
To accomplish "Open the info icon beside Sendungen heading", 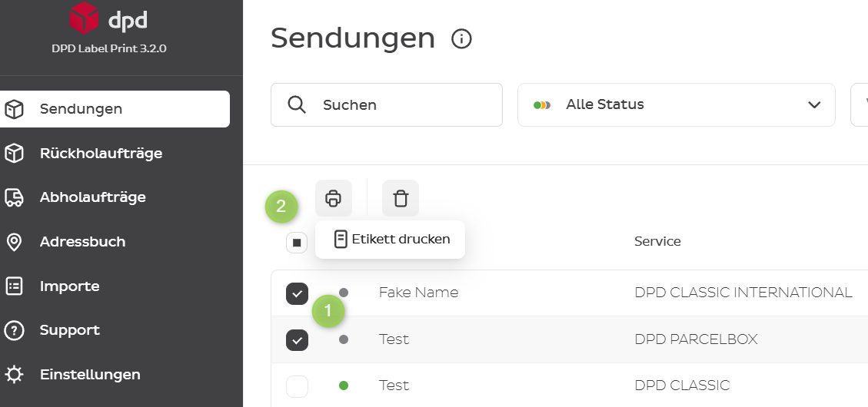I will (462, 39).
